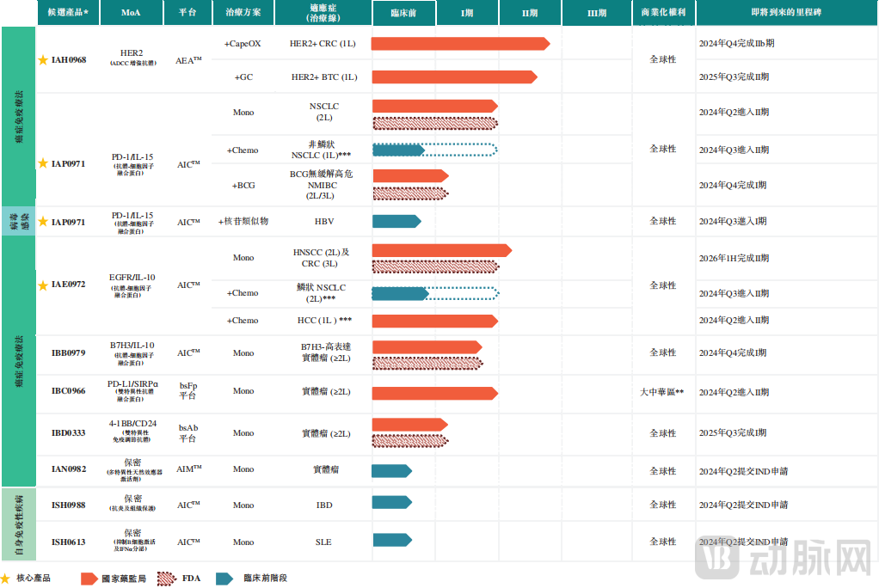Click the teal 臨床前階段 arrow in the legend
Viewport: 879px width, 588px height.
pyautogui.click(x=224, y=579)
